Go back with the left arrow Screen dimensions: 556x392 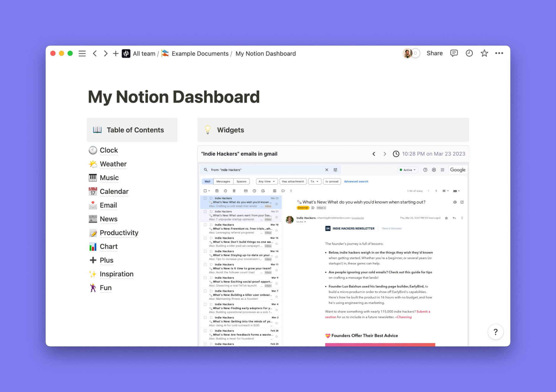(95, 53)
